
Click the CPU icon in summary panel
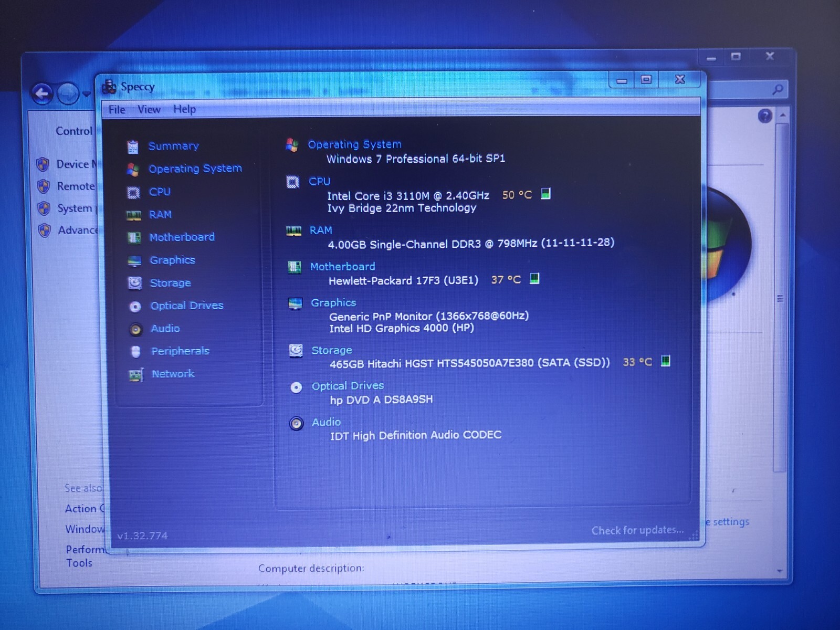coord(292,182)
